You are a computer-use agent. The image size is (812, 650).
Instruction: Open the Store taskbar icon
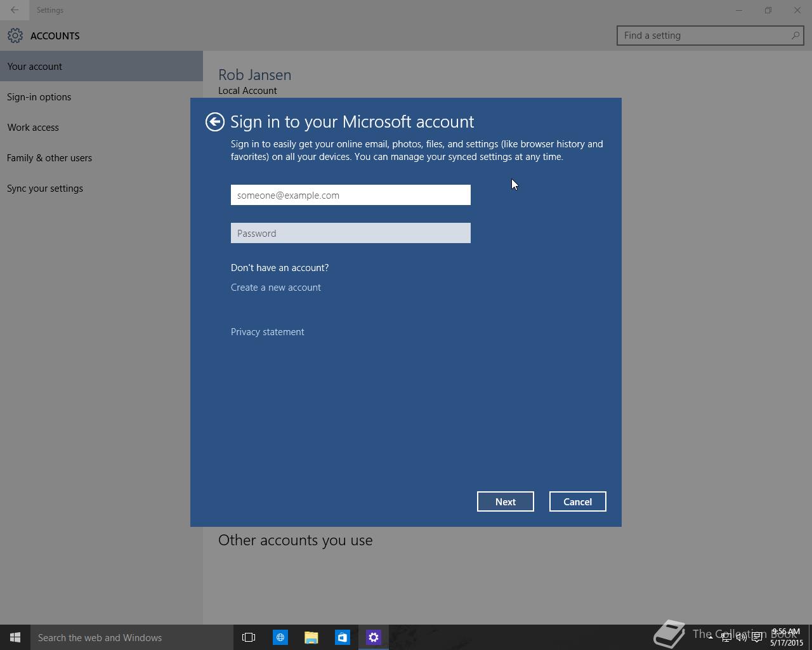342,637
